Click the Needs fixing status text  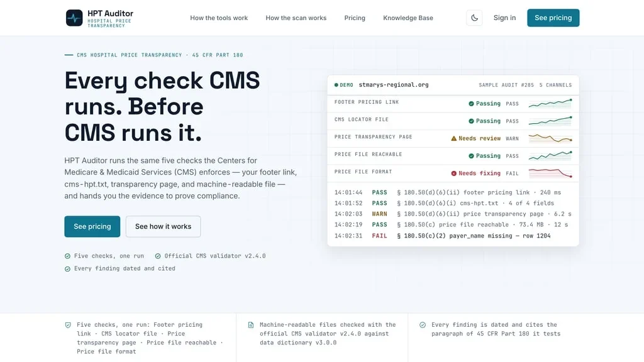point(480,173)
